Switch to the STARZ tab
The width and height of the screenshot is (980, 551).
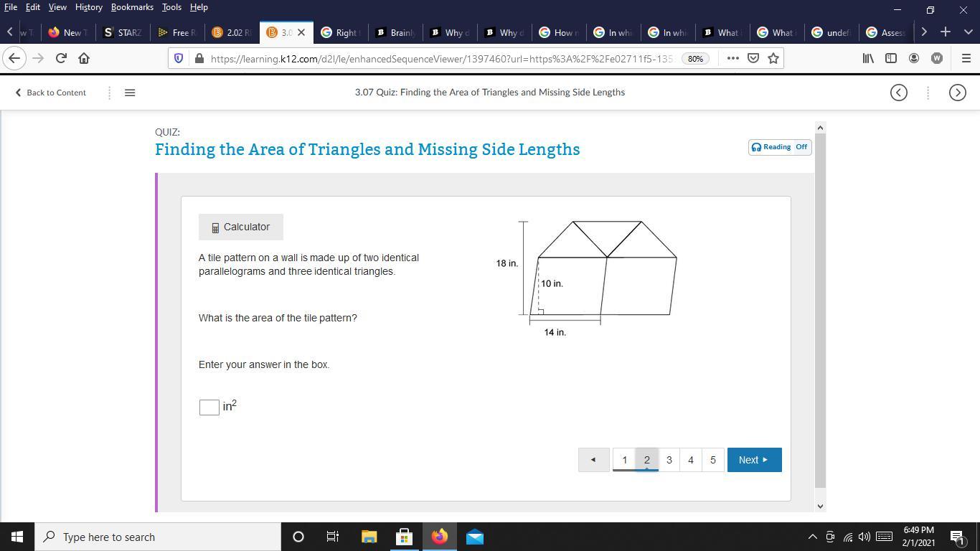(123, 32)
